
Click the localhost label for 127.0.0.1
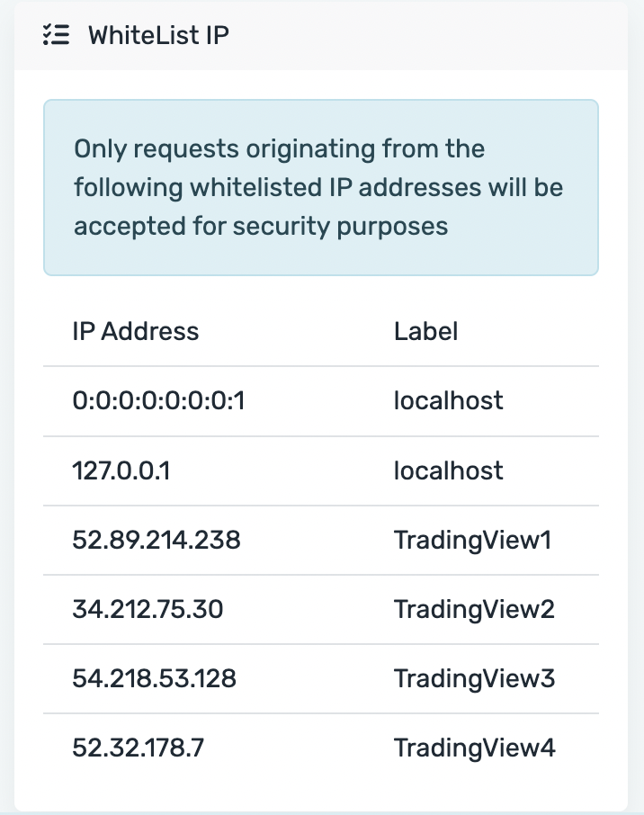point(449,470)
